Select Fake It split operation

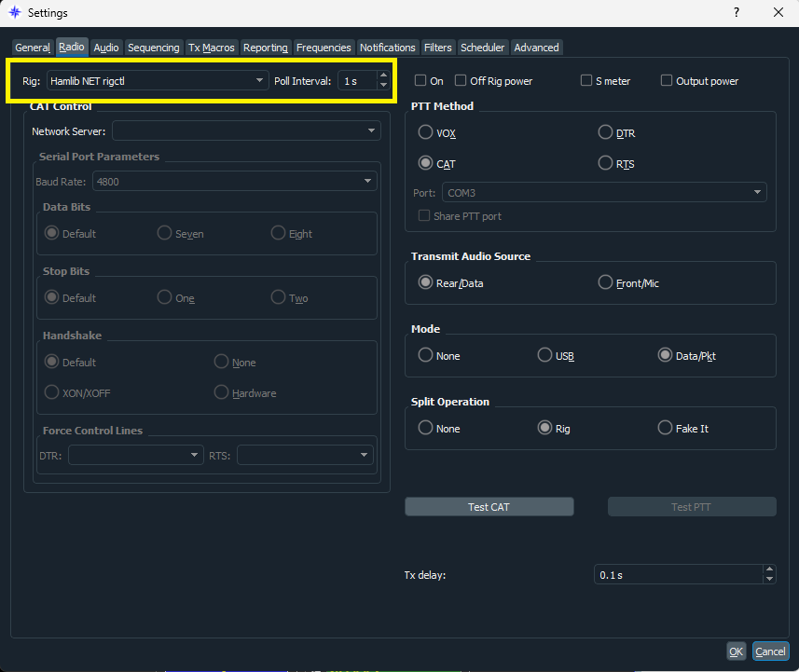tap(665, 429)
